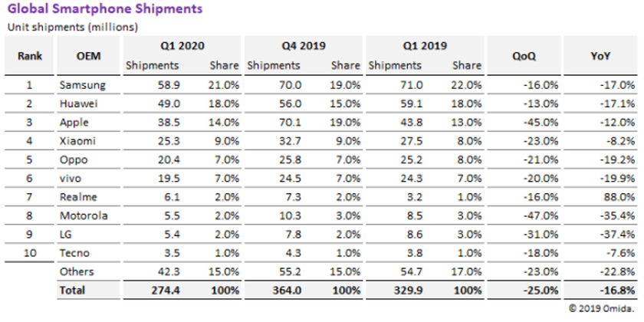The width and height of the screenshot is (644, 322).
Task: Click the Xiaomi row name
Action: tap(77, 141)
